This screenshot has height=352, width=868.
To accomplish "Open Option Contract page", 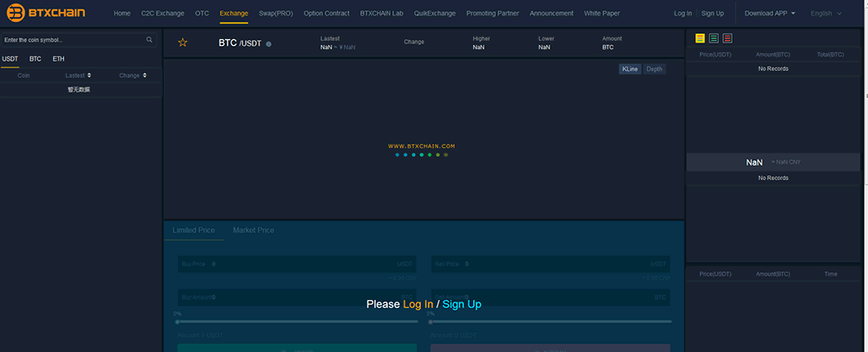I will point(326,13).
